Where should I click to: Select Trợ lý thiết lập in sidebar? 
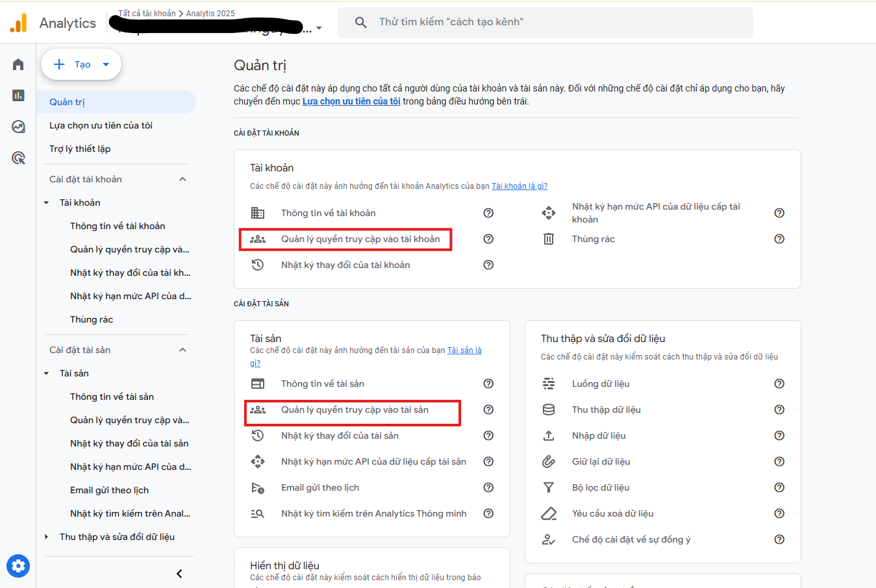coord(81,149)
